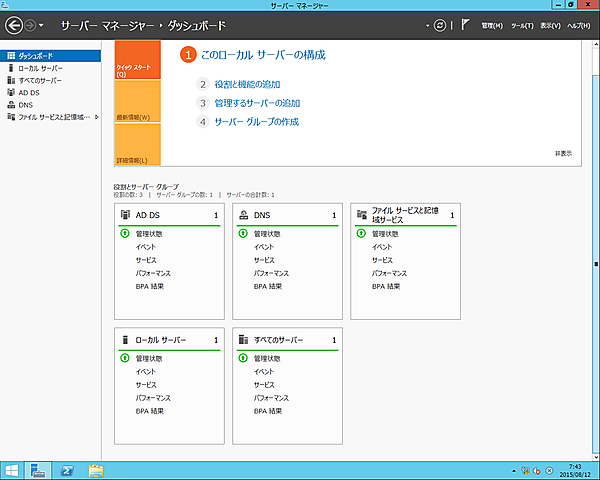
Task: Open イベント in the ローカル サーバー tile
Action: tap(145, 372)
